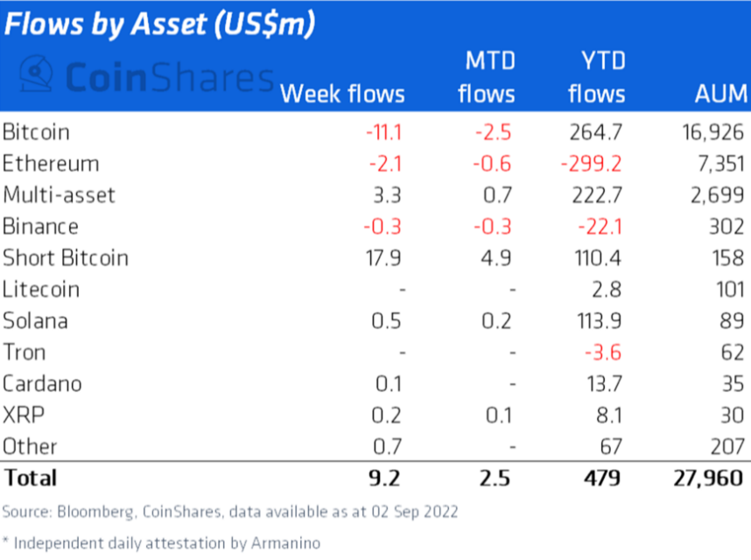Click the XRP row label
751x560 pixels.
(x=21, y=415)
